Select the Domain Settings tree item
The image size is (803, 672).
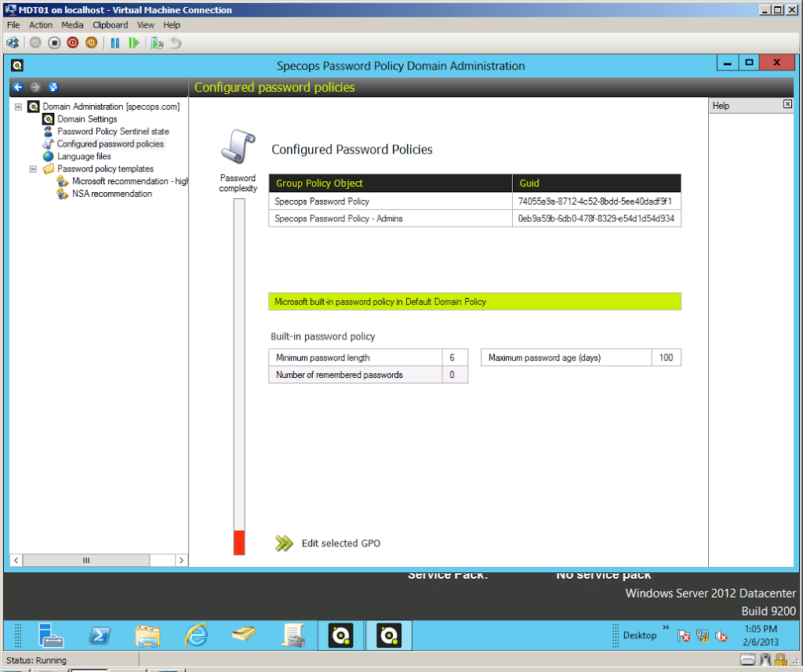[x=87, y=119]
